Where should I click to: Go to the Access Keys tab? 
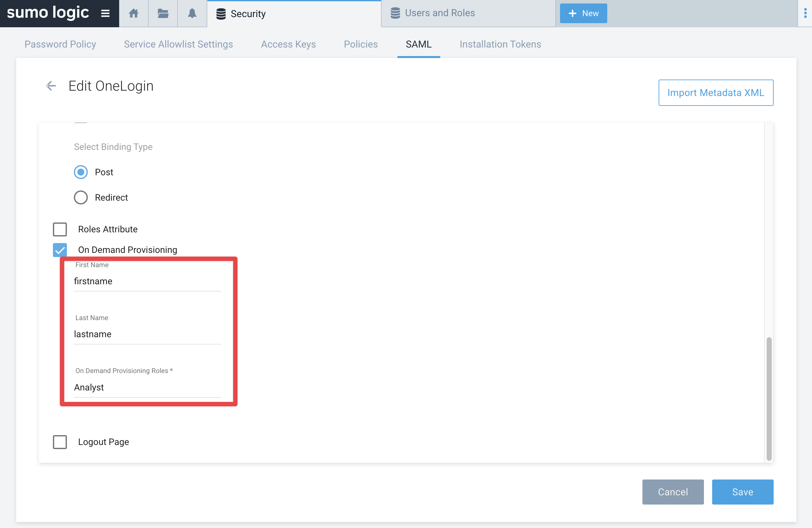(x=288, y=44)
